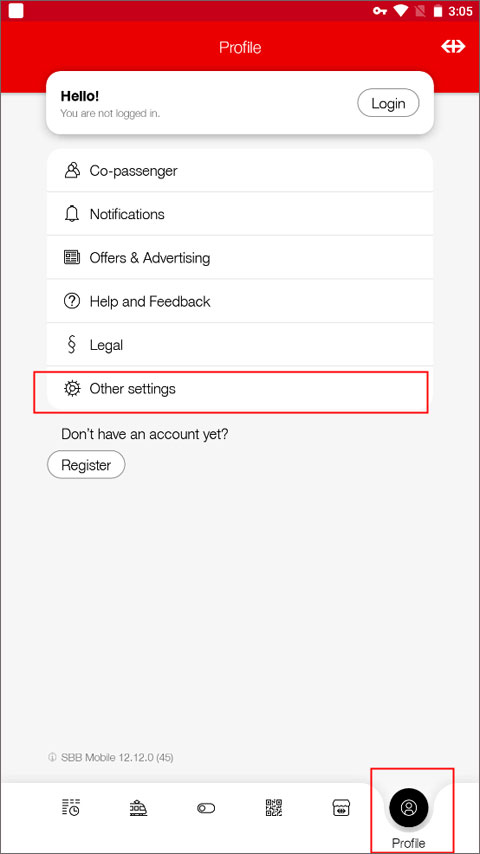480x854 pixels.
Task: Tap the Login button
Action: coord(388,103)
